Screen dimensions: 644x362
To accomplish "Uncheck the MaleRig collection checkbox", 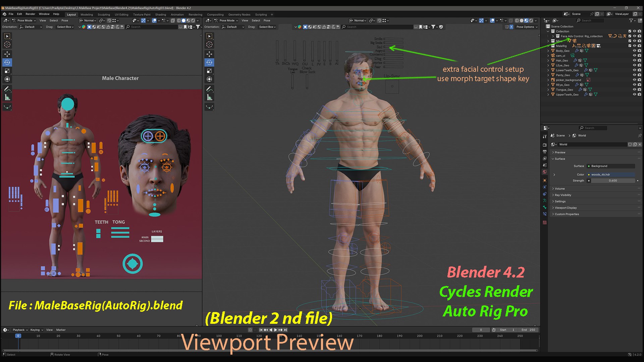I will point(630,46).
